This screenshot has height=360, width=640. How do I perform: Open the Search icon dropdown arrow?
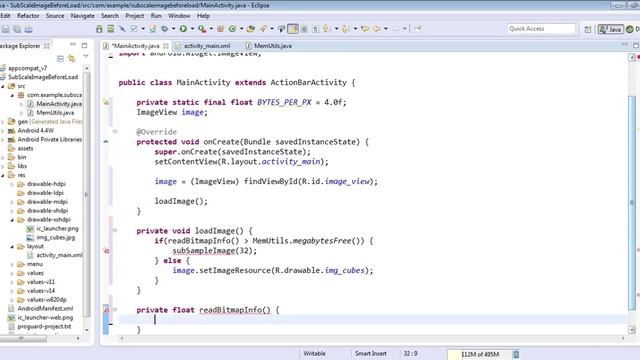pos(272,29)
